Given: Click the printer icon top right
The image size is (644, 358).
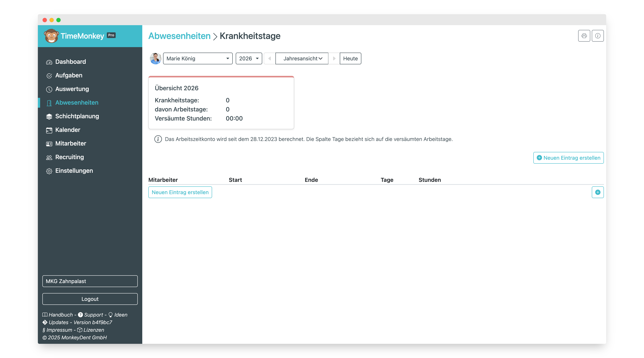Looking at the screenshot, I should [584, 36].
